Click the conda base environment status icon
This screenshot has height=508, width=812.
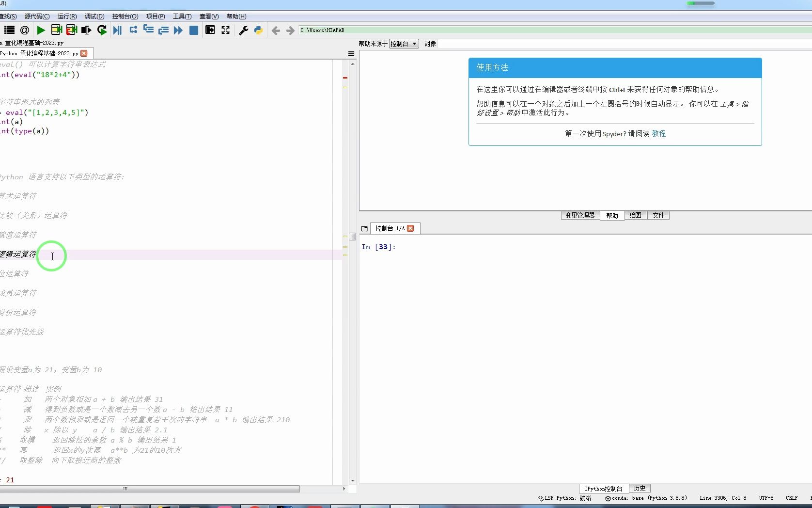[x=608, y=498]
